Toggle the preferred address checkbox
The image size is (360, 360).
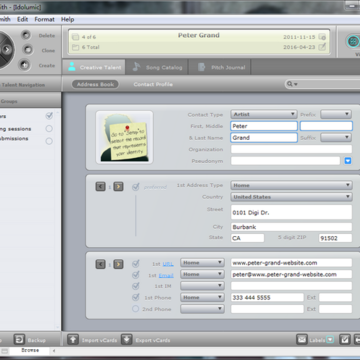[136, 187]
